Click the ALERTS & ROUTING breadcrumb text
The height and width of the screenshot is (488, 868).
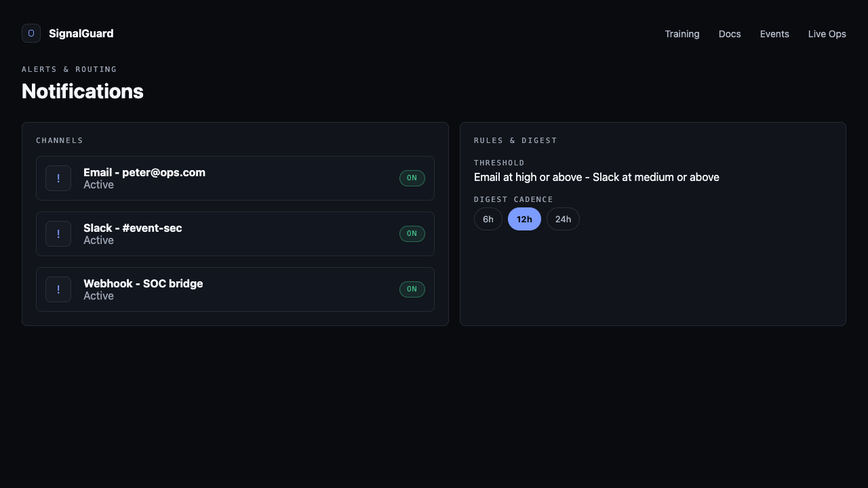click(x=69, y=69)
